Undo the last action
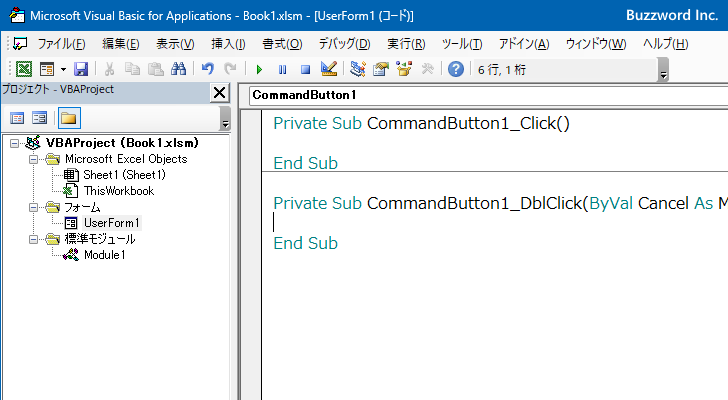Viewport: 728px width, 400px height. [x=208, y=69]
